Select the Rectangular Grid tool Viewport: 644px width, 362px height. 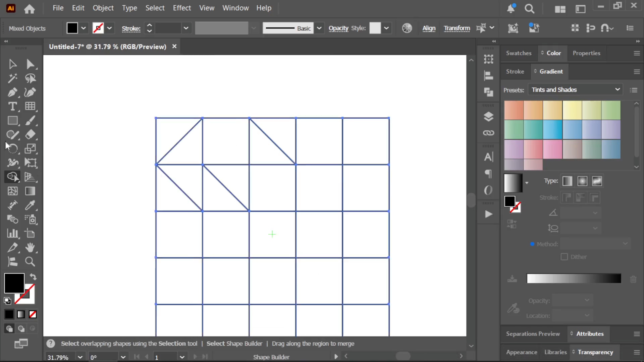pyautogui.click(x=30, y=106)
